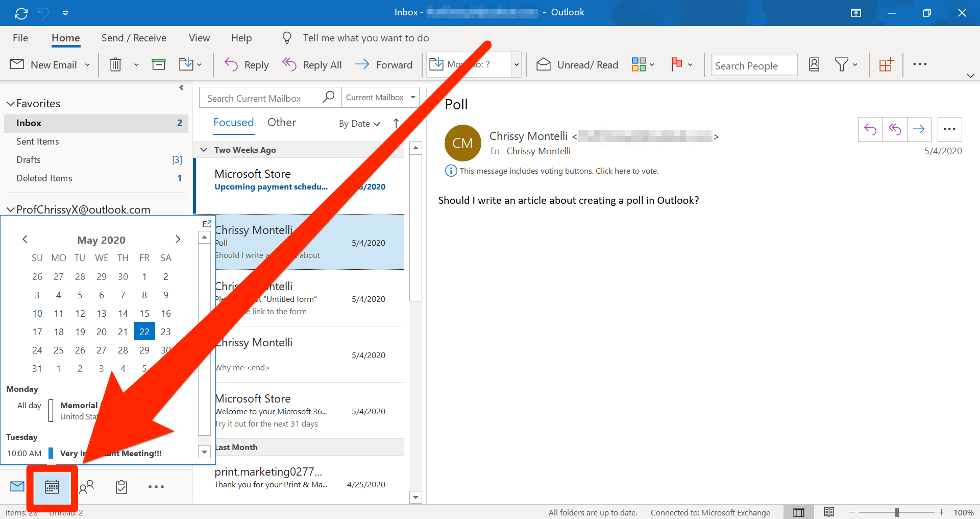Open the Deleted Items folder
This screenshot has height=519, width=980.
(x=96, y=178)
